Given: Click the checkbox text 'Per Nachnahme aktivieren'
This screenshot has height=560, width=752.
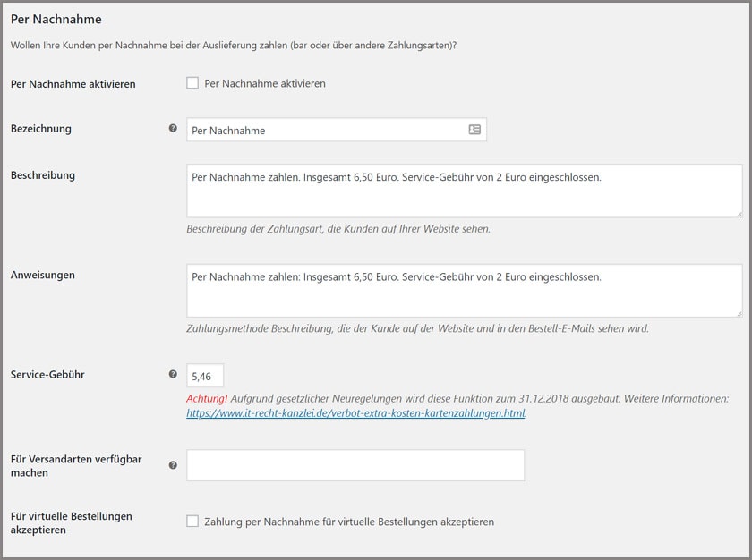Looking at the screenshot, I should 265,83.
